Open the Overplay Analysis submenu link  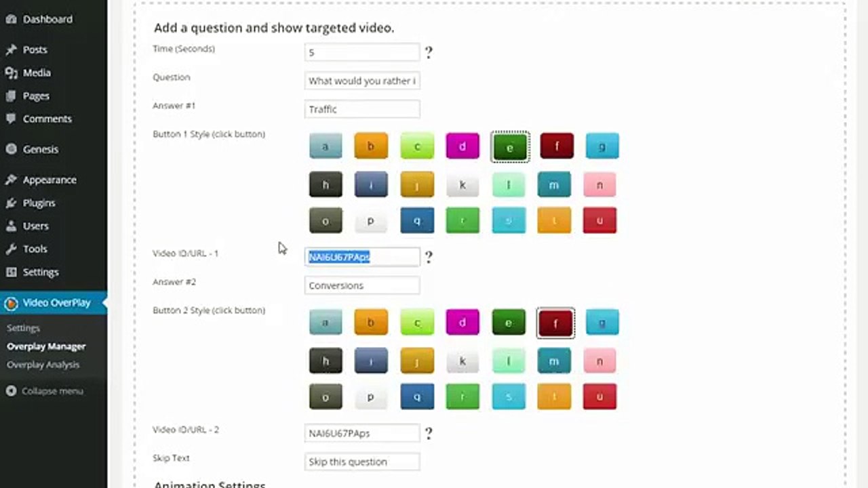(43, 365)
